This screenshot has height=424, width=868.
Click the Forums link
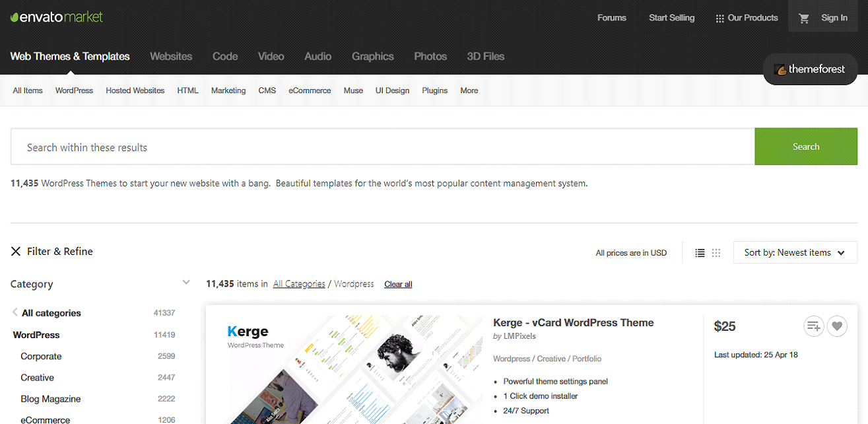pyautogui.click(x=612, y=18)
